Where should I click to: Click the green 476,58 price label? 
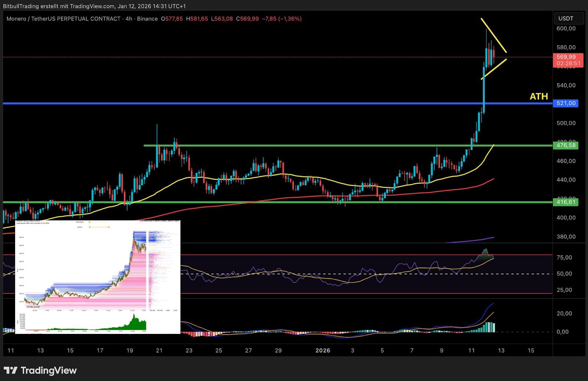[x=566, y=145]
